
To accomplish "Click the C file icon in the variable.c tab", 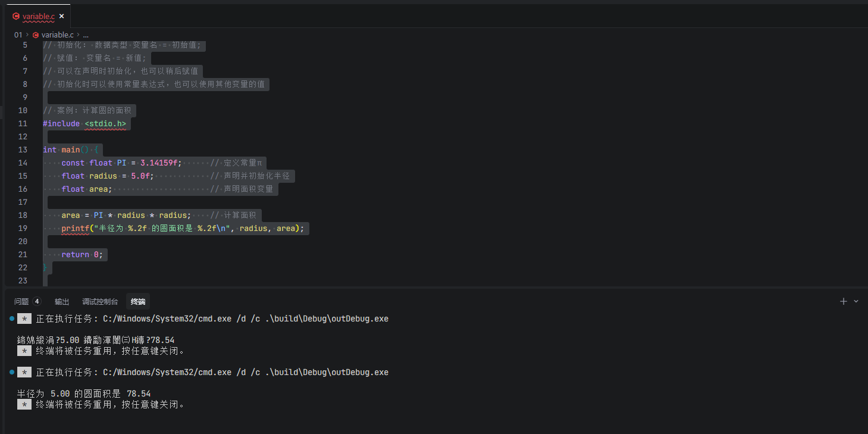I will point(16,17).
